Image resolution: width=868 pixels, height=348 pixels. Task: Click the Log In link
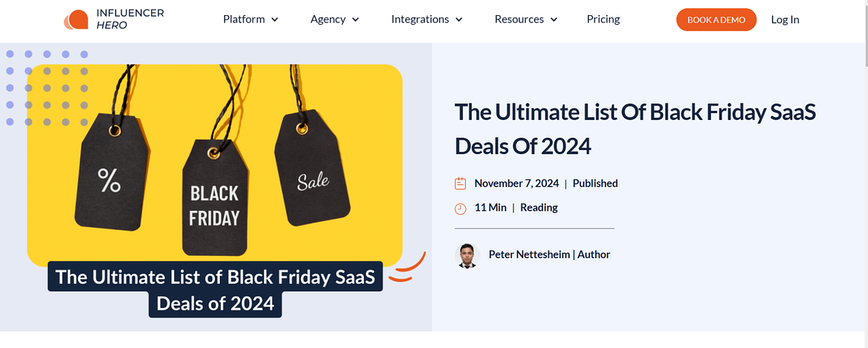click(x=785, y=20)
